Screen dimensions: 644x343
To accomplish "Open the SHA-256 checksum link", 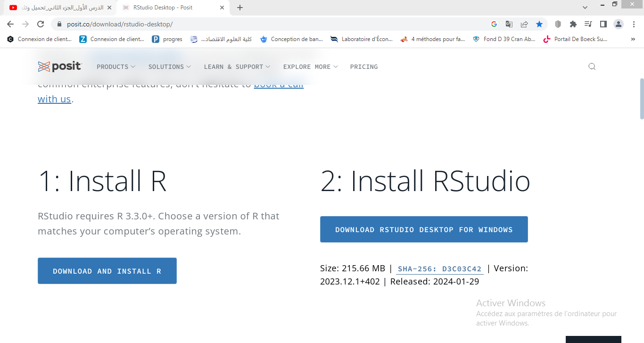I will coord(439,269).
